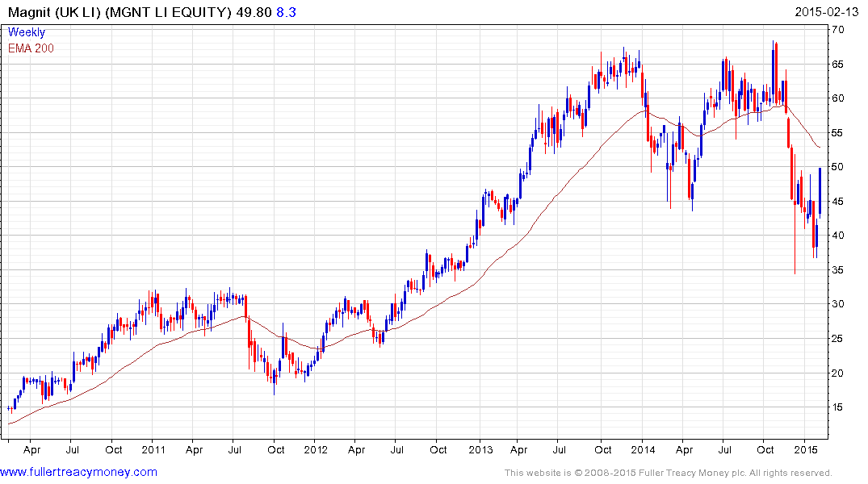Select the 2014 year label on time axis

tap(643, 449)
